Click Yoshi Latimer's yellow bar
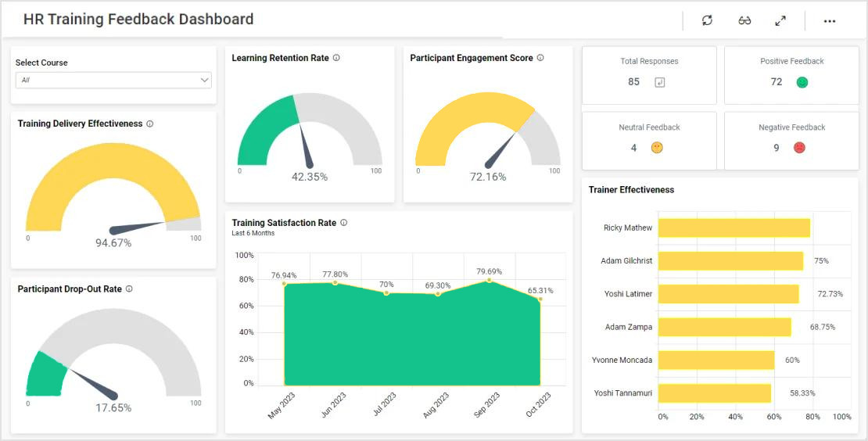This screenshot has height=441, width=868. click(x=729, y=294)
